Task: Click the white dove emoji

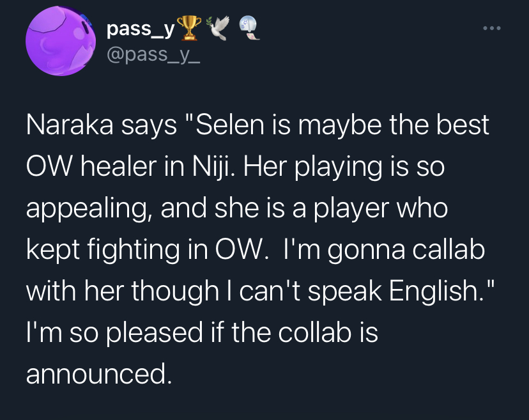Action: pyautogui.click(x=218, y=28)
